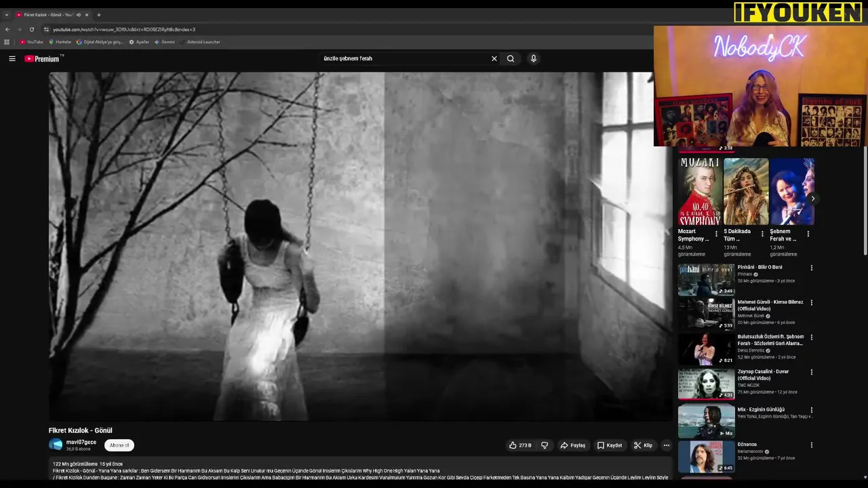Image resolution: width=868 pixels, height=488 pixels.
Task: Go forward with the browser forward arrow
Action: (19, 29)
